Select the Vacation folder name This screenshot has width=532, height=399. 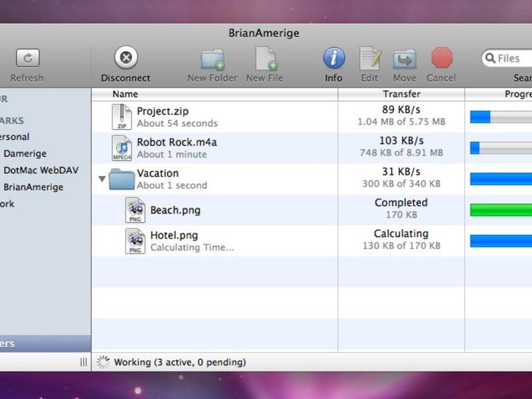click(x=158, y=173)
